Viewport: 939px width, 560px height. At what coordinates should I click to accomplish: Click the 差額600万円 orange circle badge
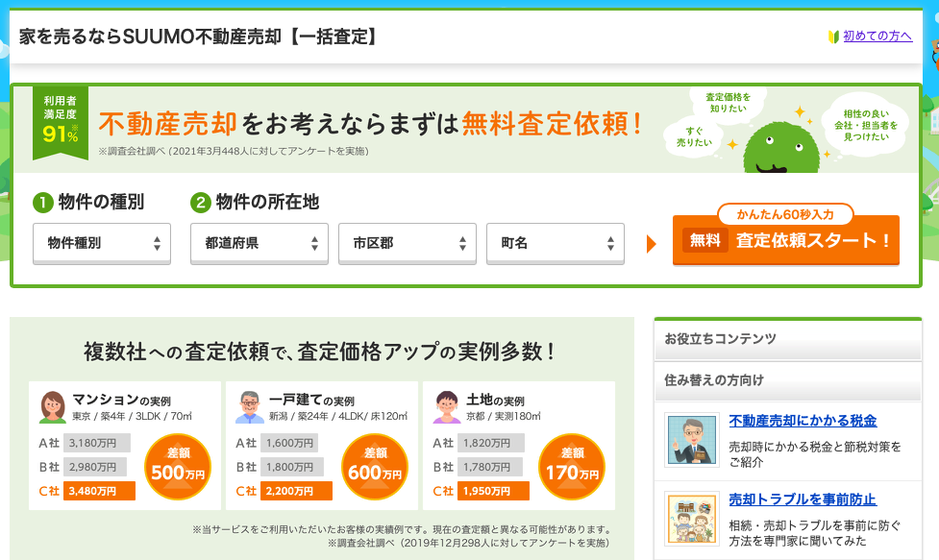[x=375, y=467]
